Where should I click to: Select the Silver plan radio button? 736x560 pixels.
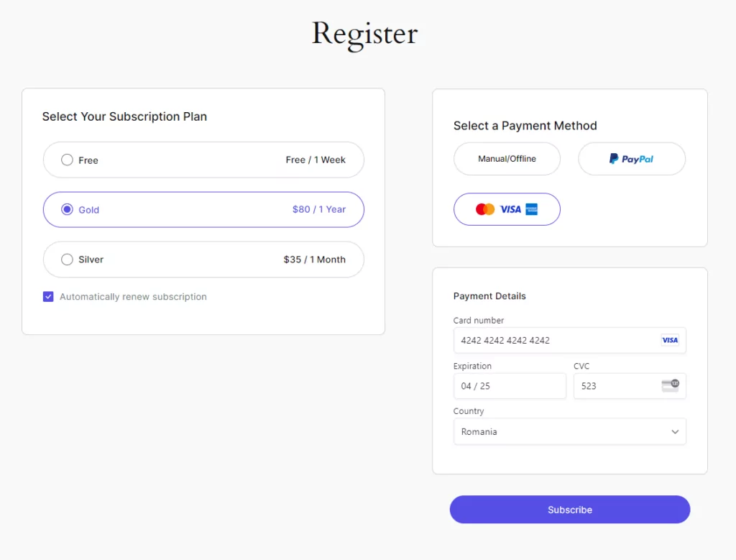67,260
